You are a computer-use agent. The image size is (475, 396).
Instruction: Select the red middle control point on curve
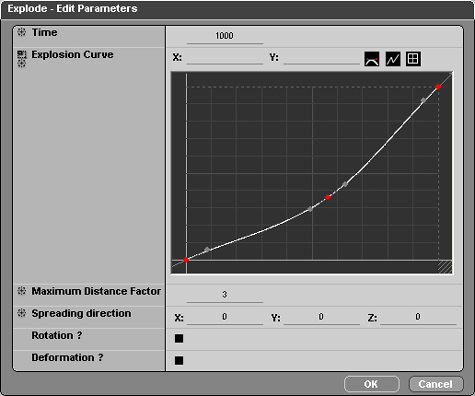coord(328,197)
